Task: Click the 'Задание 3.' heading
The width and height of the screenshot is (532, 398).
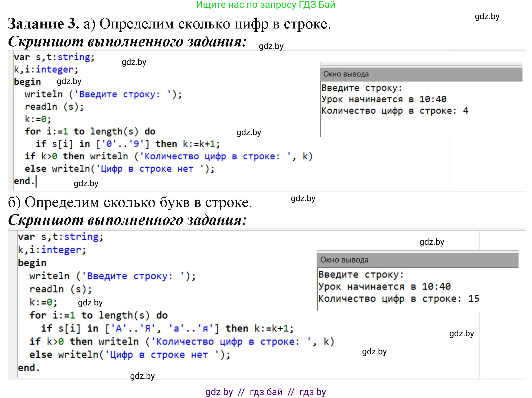Action: point(40,25)
